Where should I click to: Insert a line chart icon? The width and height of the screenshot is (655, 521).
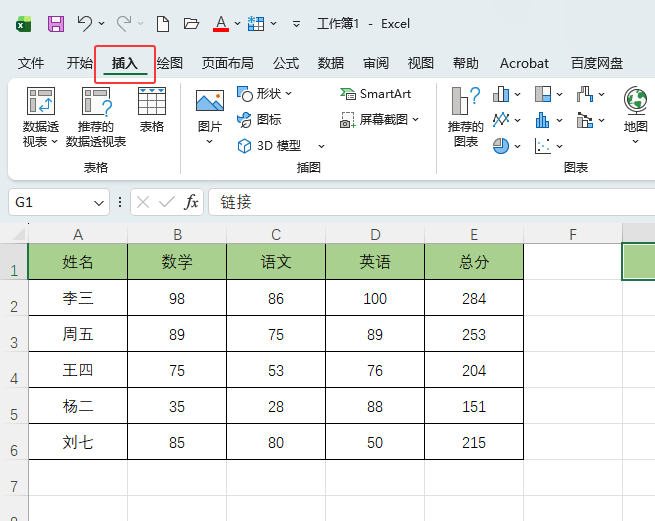501,120
